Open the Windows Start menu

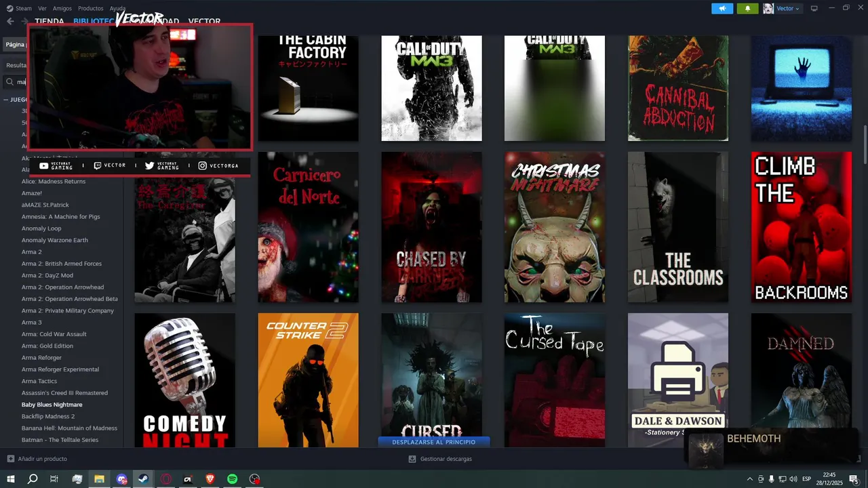(10, 479)
